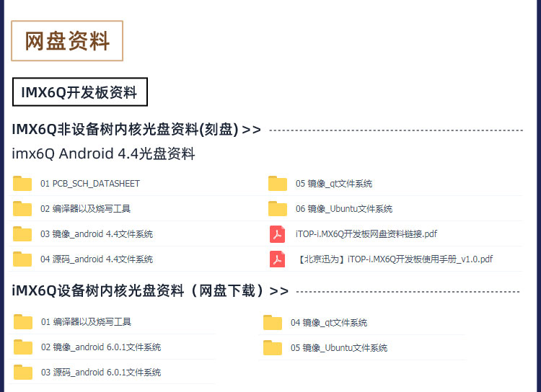Click imx6Q Android 4.4光盘资料 subtitle
Viewport: 541px width, 392px height.
pyautogui.click(x=103, y=153)
